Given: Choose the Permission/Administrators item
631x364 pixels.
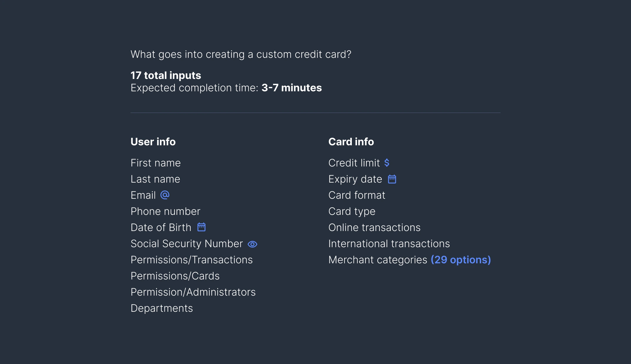Looking at the screenshot, I should click(x=193, y=292).
